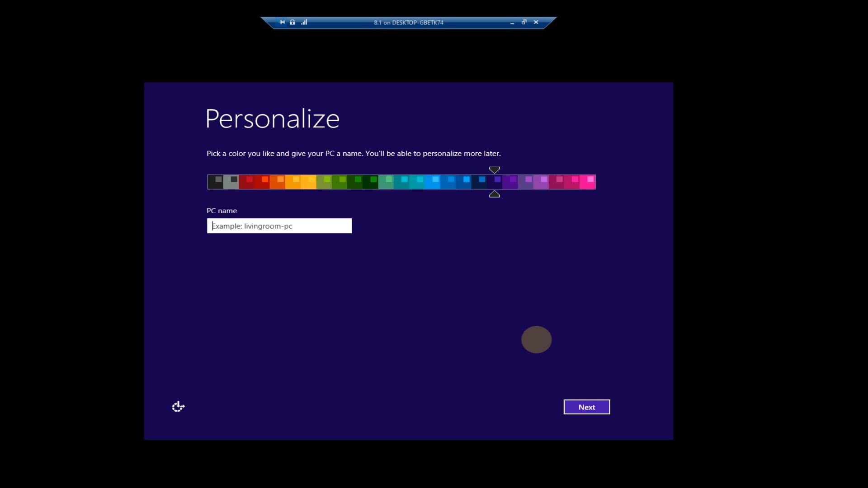
Task: Open the Ease of Access icon
Action: tap(178, 407)
